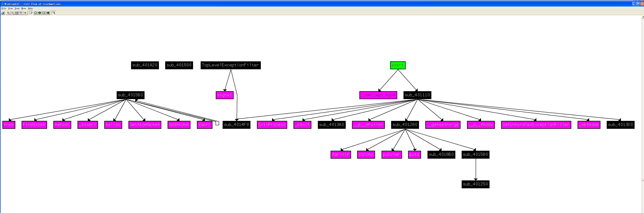Expand the Help menu
This screenshot has width=644, height=213.
29,8
